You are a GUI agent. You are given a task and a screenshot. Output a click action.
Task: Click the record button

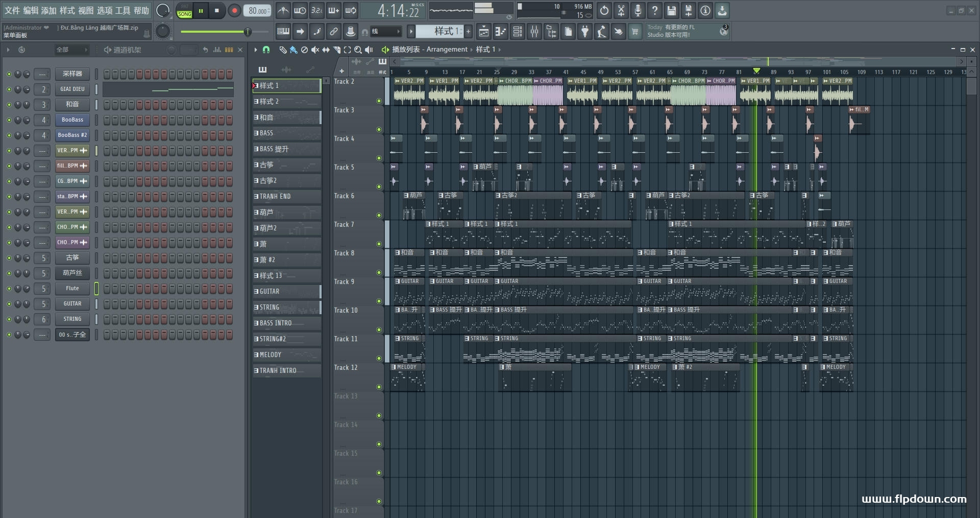[x=234, y=10]
